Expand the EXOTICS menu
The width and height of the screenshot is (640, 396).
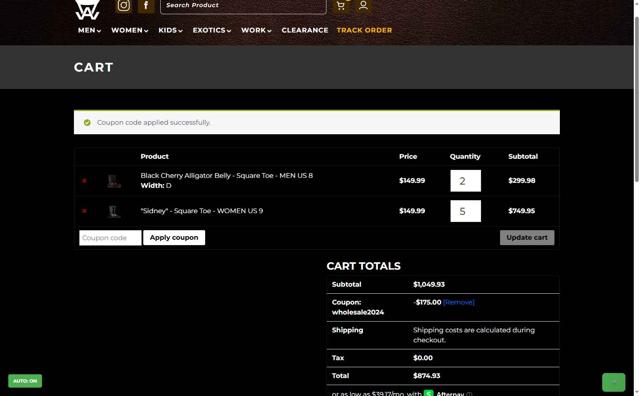point(212,30)
